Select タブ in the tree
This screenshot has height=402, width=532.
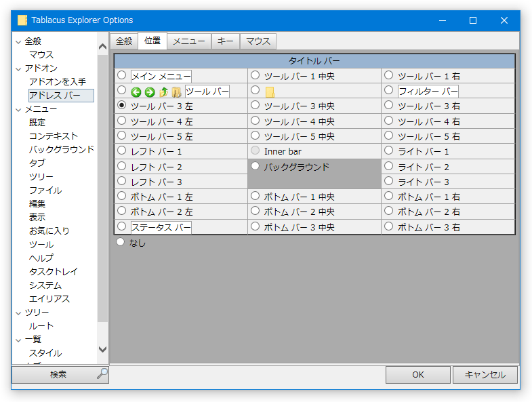37,163
